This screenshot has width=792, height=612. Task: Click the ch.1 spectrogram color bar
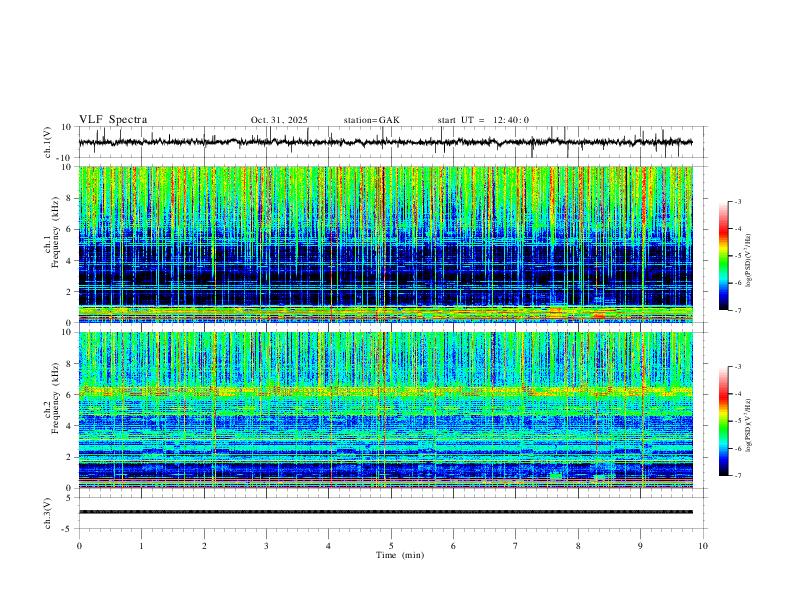pos(723,255)
